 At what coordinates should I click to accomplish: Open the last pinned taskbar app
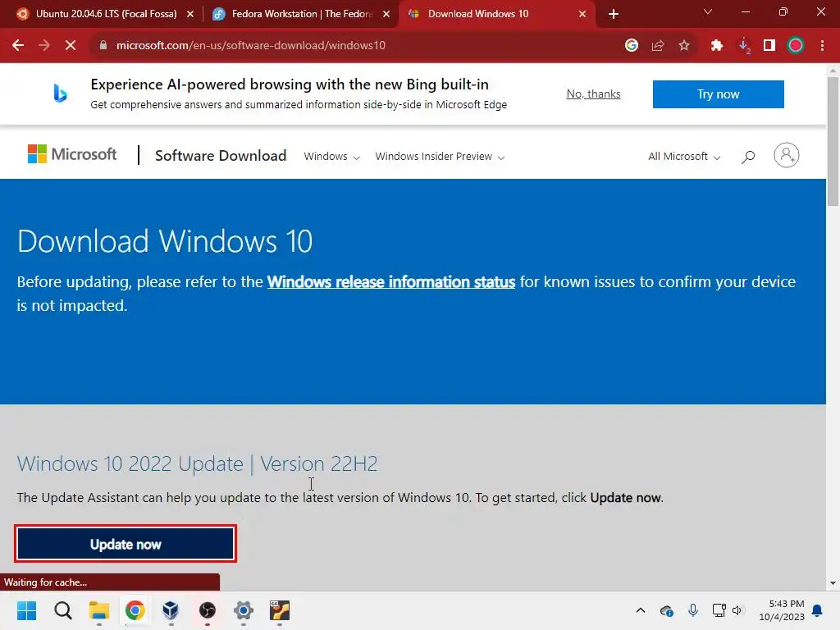tap(280, 610)
